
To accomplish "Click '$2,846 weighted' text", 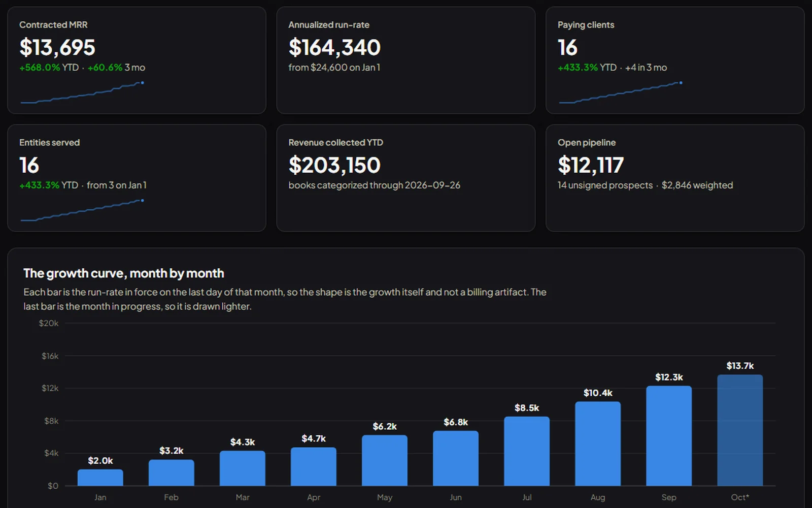I will coord(697,185).
